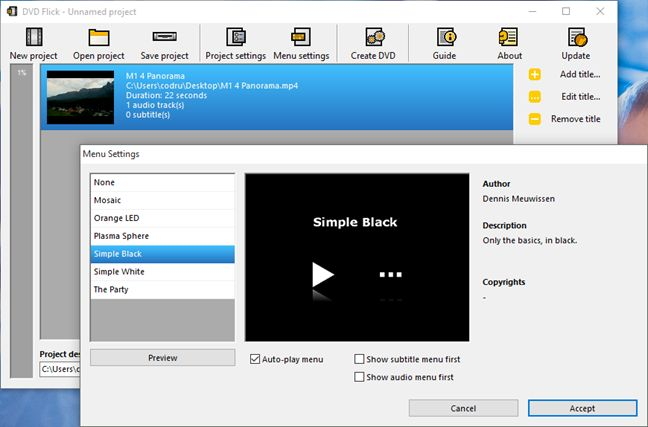Image resolution: width=648 pixels, height=427 pixels.
Task: Click the Cancel button
Action: click(x=463, y=408)
